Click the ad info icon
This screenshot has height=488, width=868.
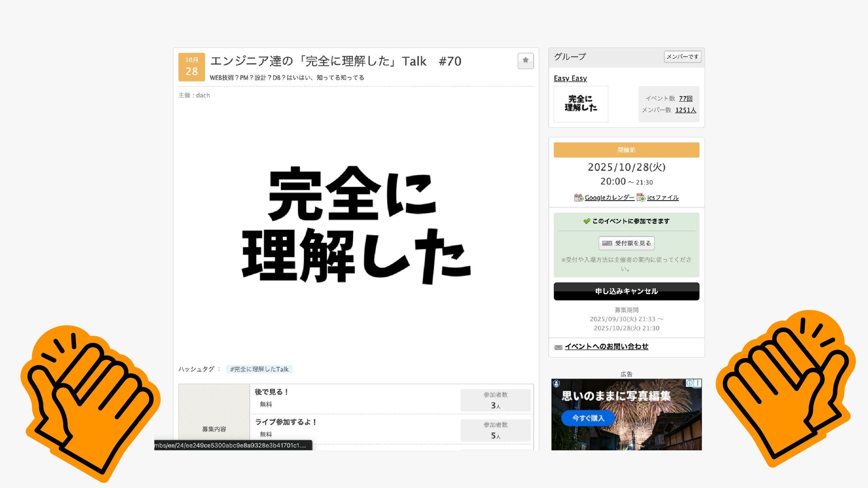689,383
